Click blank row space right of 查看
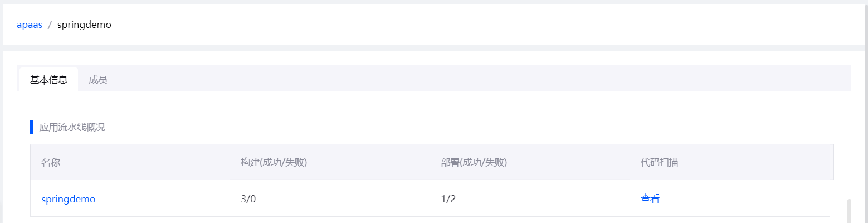The image size is (868, 223). tap(752, 199)
